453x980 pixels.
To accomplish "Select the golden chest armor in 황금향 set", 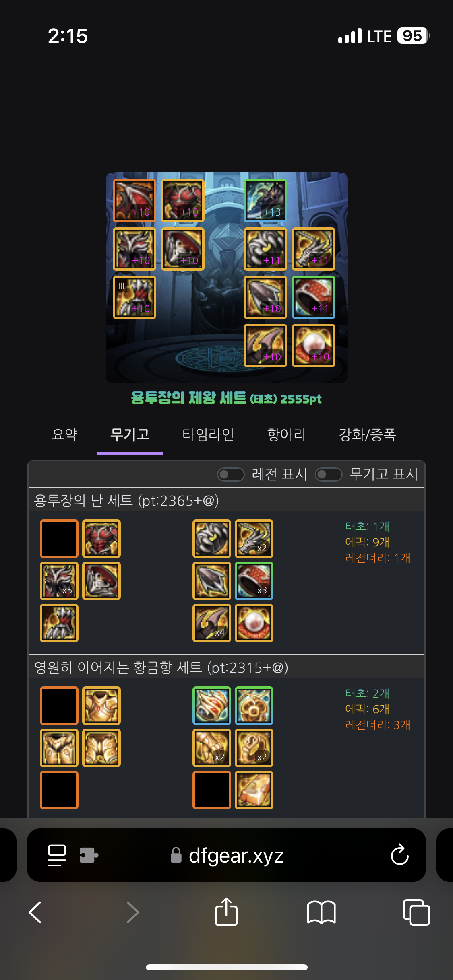I will click(101, 706).
